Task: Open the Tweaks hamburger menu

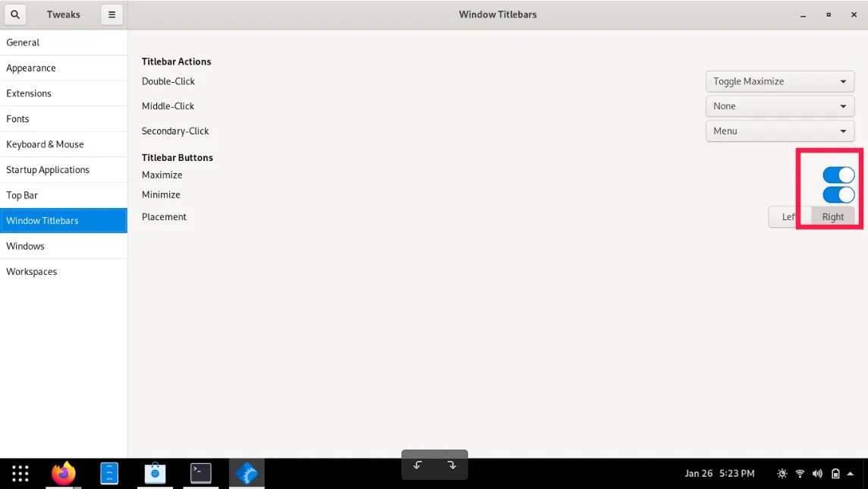Action: point(112,14)
